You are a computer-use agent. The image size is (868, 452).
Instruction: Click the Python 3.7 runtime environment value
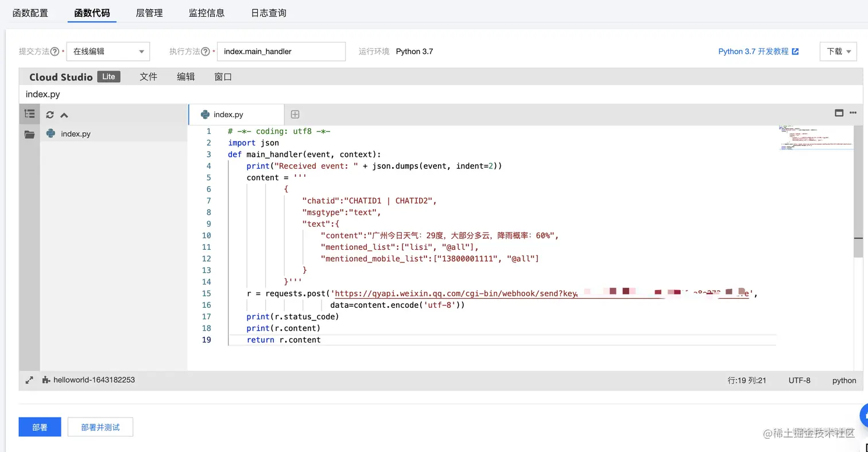(414, 51)
